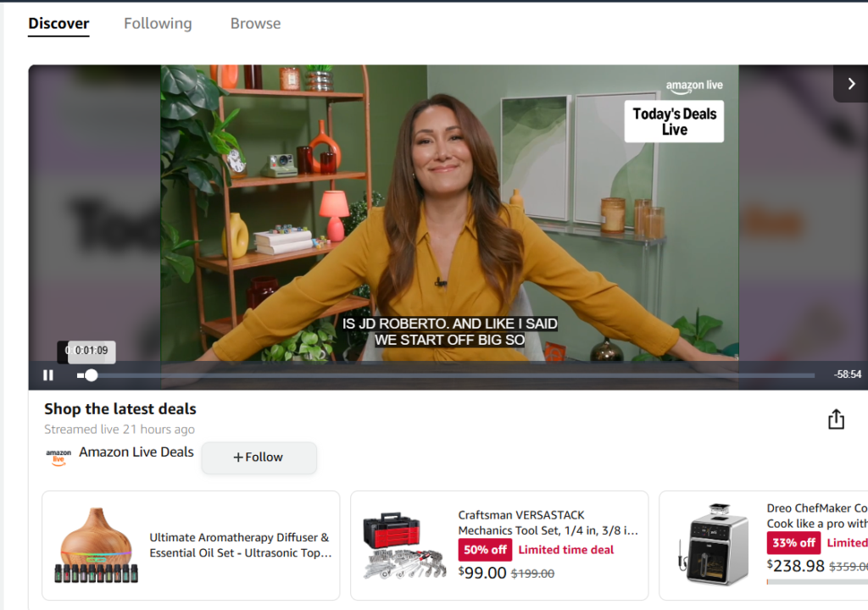Viewport: 868px width, 610px height.
Task: Click the Craftsman tool set thumbnail
Action: (404, 546)
